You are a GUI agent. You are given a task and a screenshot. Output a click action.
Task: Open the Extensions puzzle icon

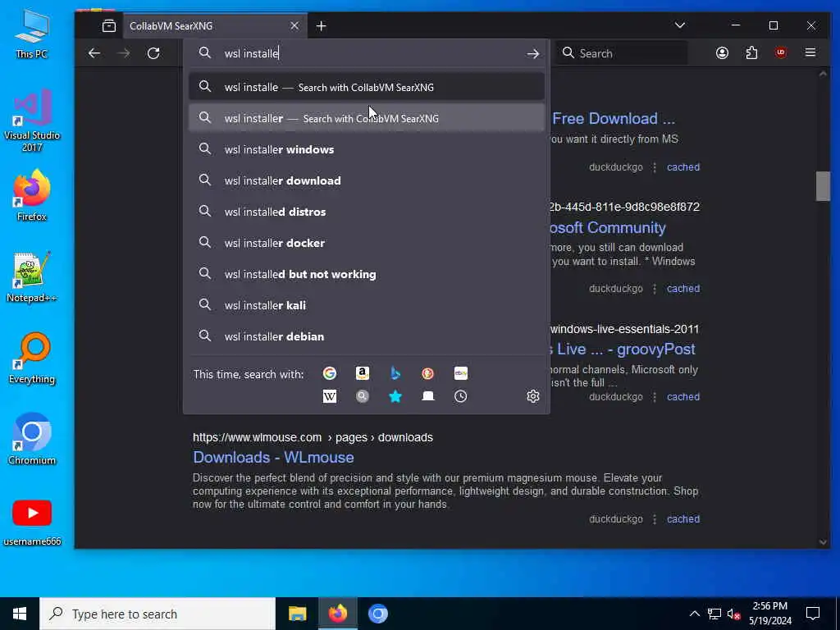tap(751, 53)
